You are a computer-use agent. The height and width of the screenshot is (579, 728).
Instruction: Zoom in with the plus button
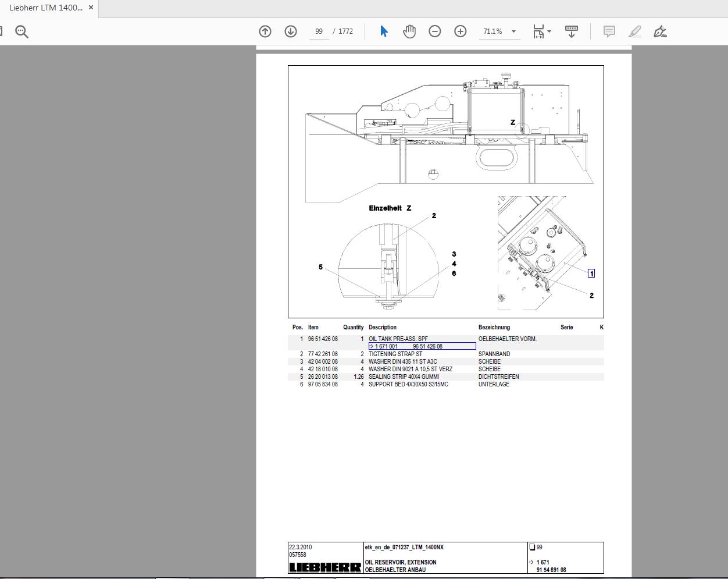pyautogui.click(x=461, y=31)
